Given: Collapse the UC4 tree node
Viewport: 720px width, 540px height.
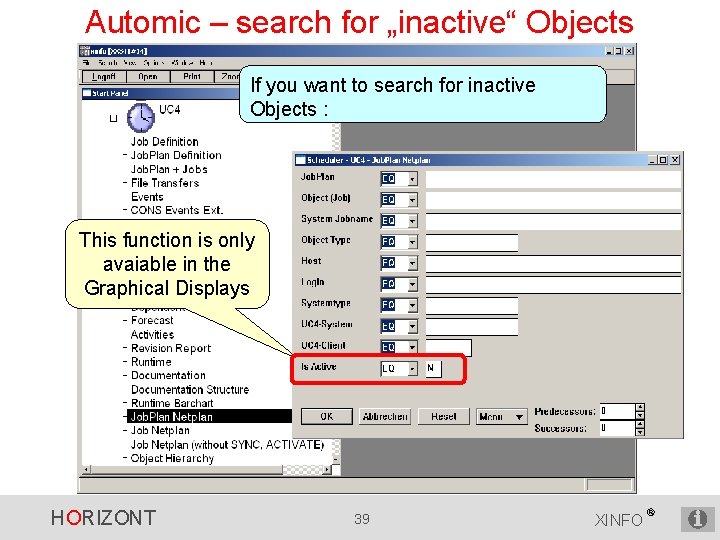Looking at the screenshot, I should coord(113,118).
